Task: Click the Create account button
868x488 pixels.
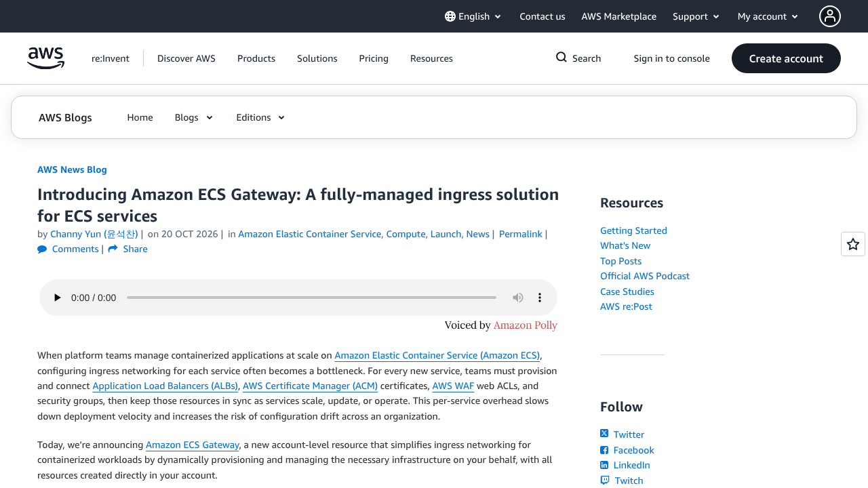Action: [786, 58]
